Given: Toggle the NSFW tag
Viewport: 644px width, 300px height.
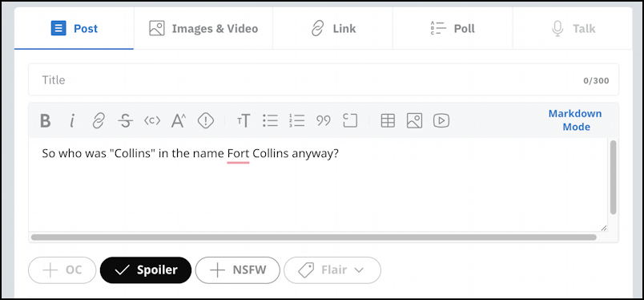Looking at the screenshot, I should (x=237, y=270).
